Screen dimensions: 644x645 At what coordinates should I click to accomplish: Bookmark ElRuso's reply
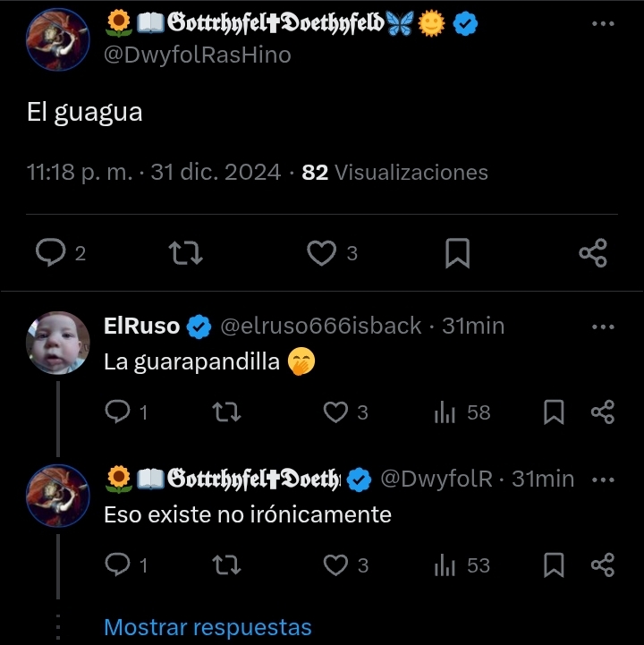[x=554, y=412]
